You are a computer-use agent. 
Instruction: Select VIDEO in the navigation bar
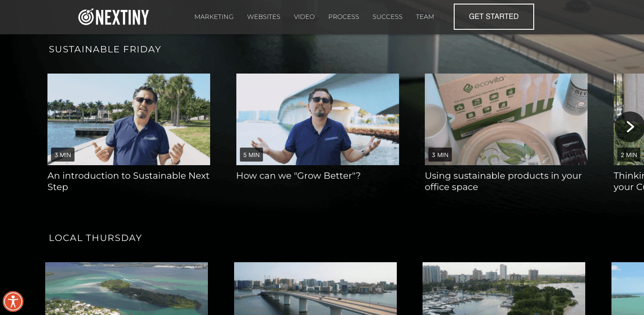(304, 17)
